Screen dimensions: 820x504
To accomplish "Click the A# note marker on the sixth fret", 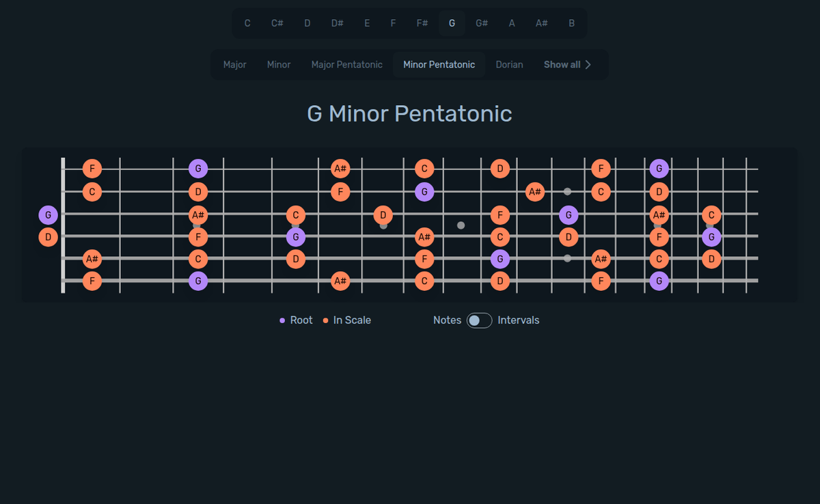I will pyautogui.click(x=340, y=168).
